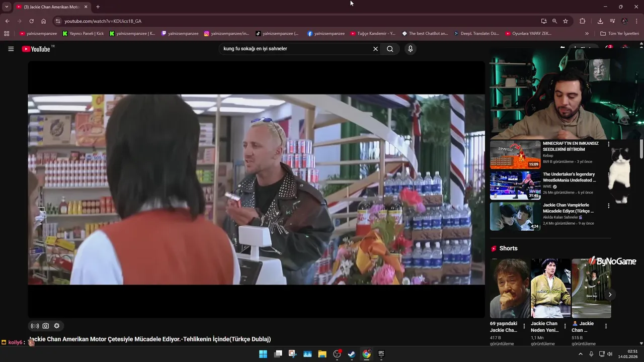Click the install/cast icon in address bar
Screen dimensions: 644x362
pyautogui.click(x=544, y=21)
